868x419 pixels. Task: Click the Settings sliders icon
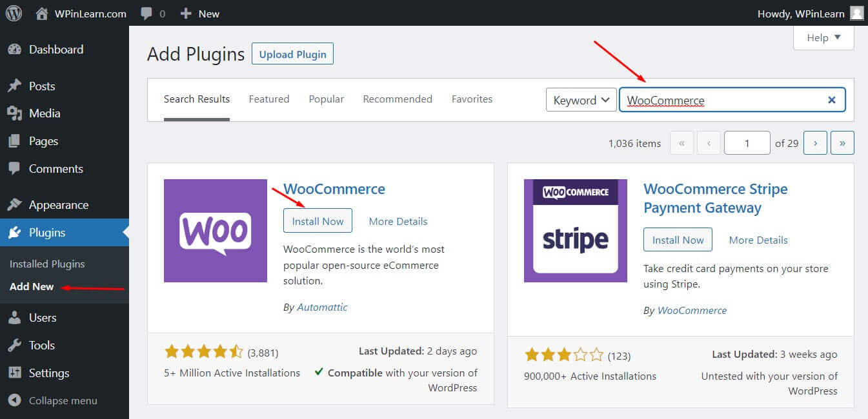(x=14, y=373)
